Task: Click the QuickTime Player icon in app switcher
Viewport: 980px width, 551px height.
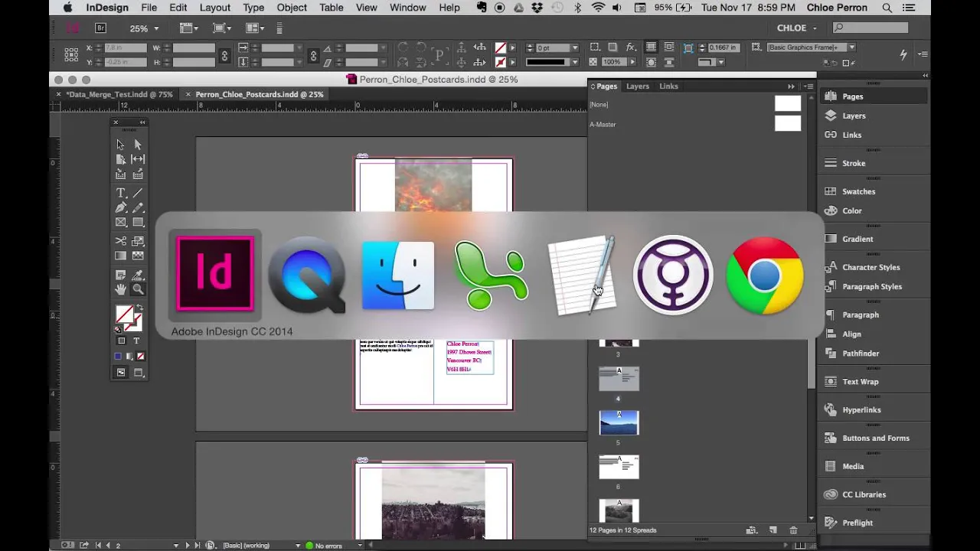Action: coord(306,275)
